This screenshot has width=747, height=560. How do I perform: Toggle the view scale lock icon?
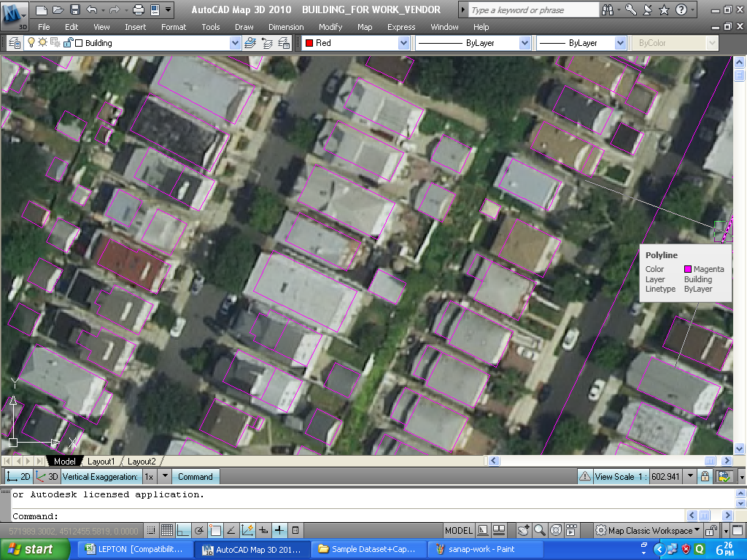coord(705,477)
